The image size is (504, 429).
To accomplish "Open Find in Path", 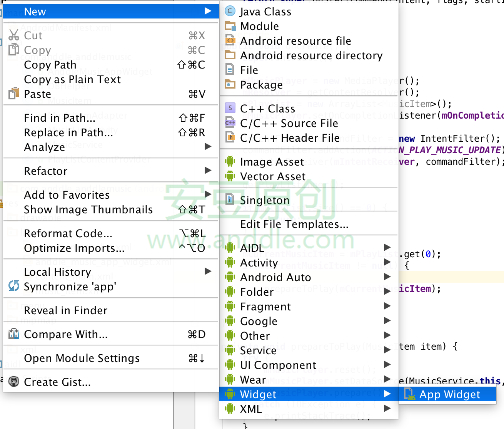I will [x=111, y=118].
